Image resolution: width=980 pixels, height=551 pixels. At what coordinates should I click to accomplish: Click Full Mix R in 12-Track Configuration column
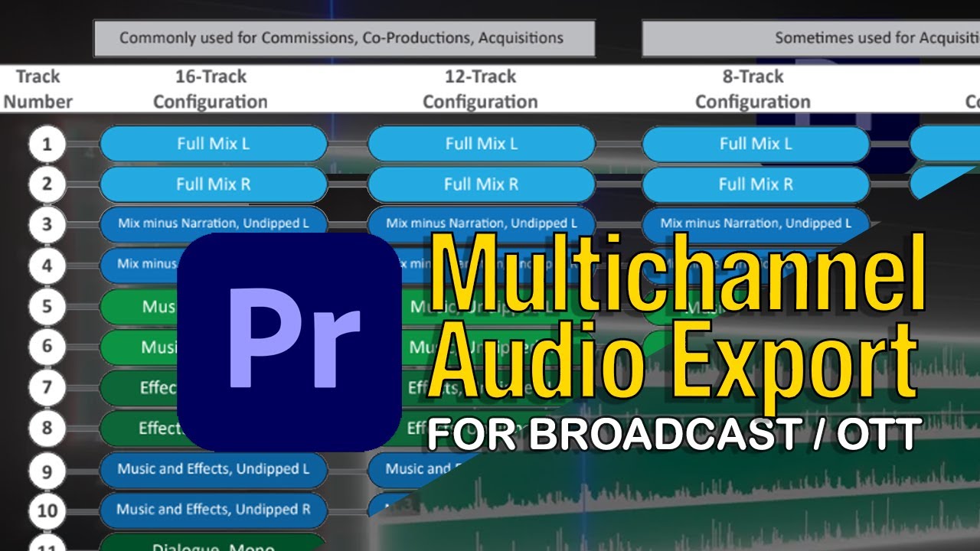(x=482, y=184)
